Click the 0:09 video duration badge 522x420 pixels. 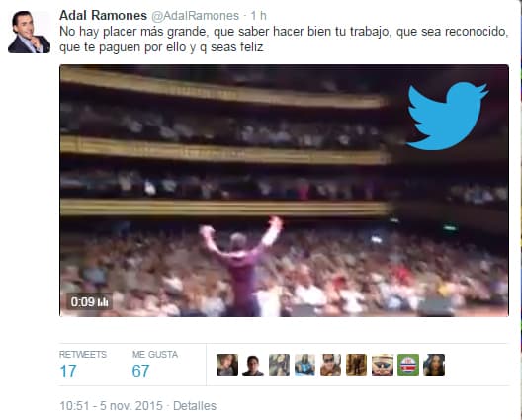(x=89, y=302)
